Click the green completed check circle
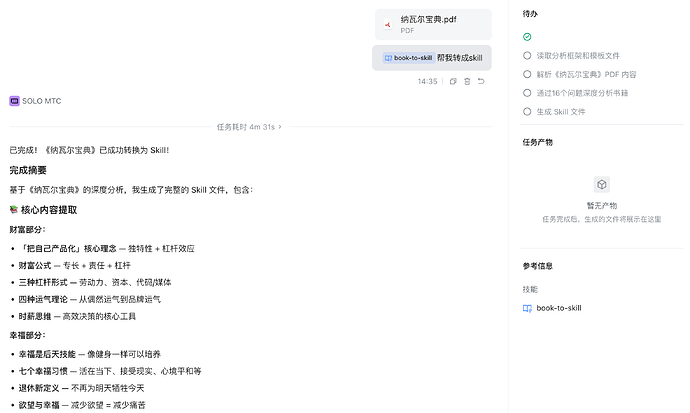The height and width of the screenshot is (413, 690). 527,37
